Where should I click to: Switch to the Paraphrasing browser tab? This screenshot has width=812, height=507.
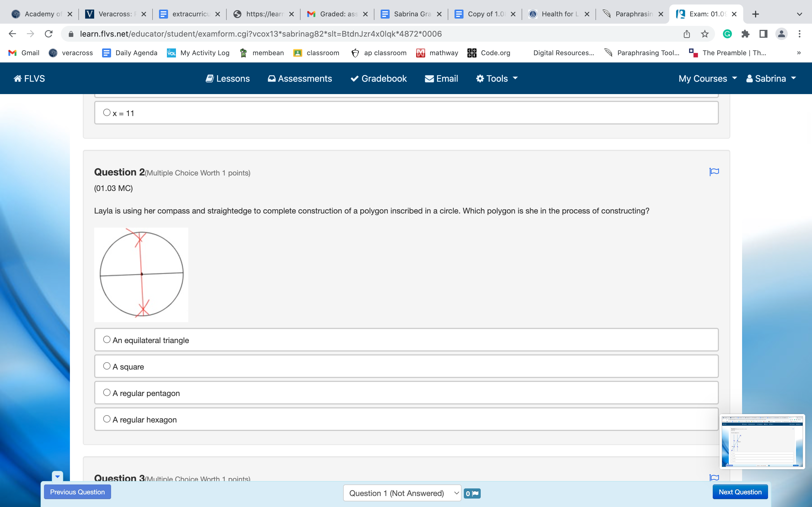pos(632,14)
